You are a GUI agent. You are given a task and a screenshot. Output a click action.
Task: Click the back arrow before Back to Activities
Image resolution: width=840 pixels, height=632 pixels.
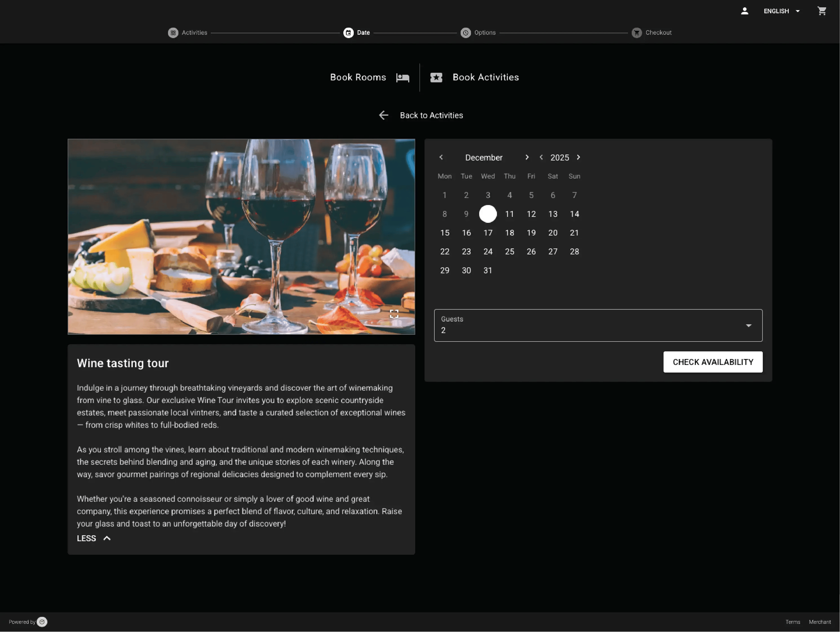tap(384, 115)
